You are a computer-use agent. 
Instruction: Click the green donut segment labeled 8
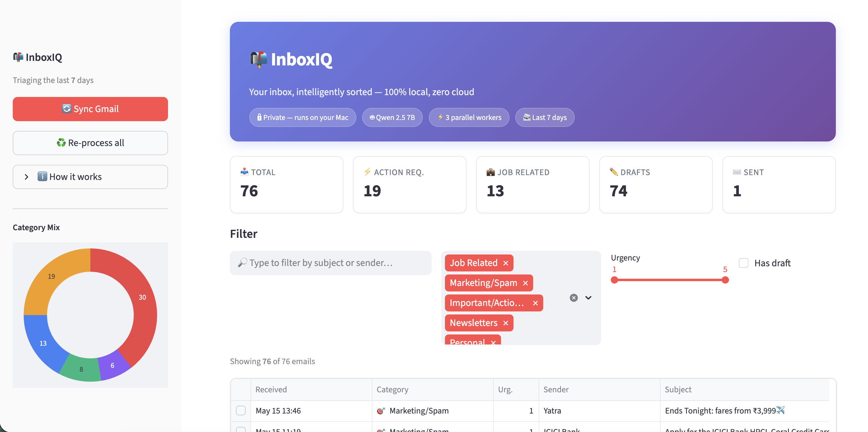[x=81, y=369]
